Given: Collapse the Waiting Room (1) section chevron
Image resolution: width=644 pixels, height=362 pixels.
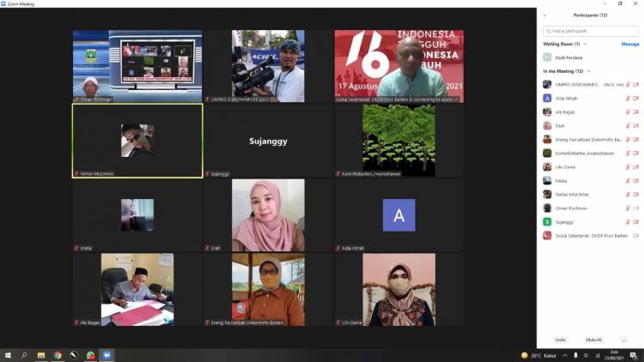Looking at the screenshot, I should coord(586,45).
